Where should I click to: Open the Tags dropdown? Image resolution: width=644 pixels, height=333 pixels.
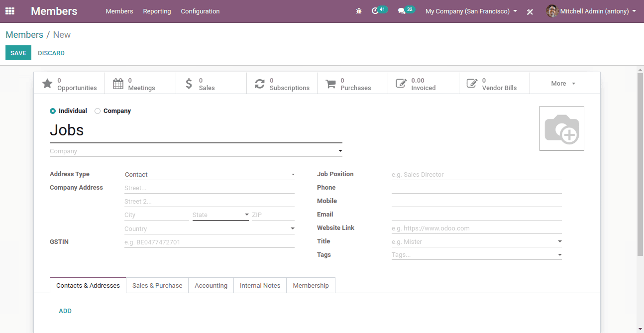(477, 255)
